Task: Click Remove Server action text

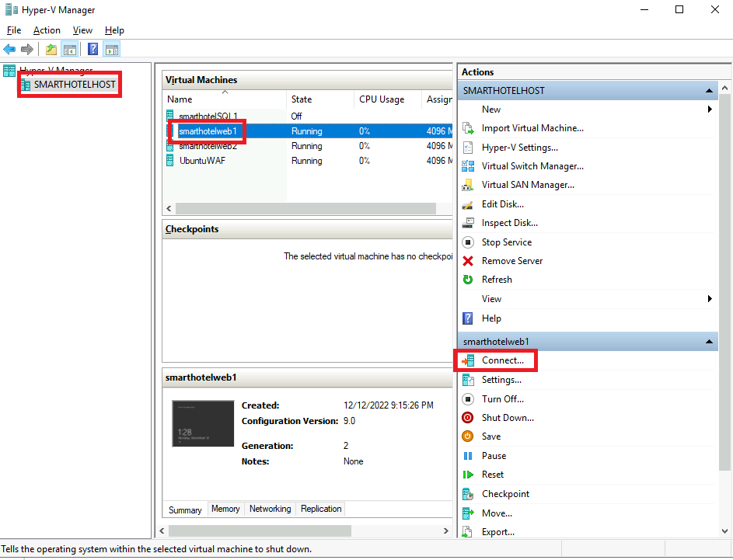Action: pyautogui.click(x=512, y=261)
